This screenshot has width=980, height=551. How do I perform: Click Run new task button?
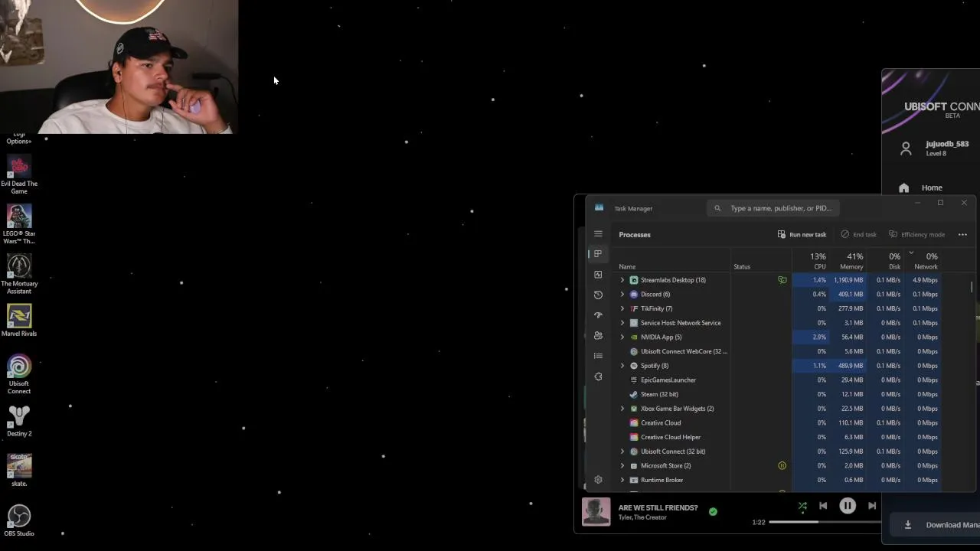(802, 234)
